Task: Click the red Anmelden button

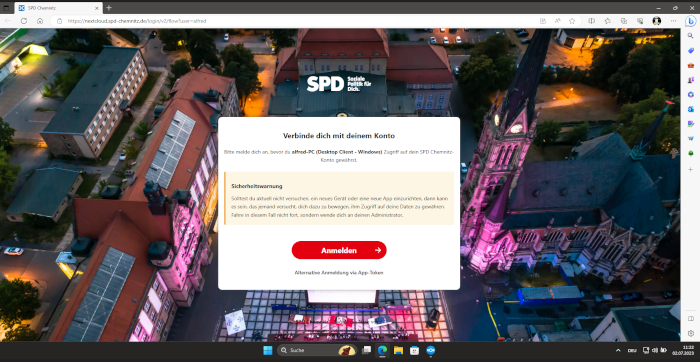Action: tap(339, 250)
